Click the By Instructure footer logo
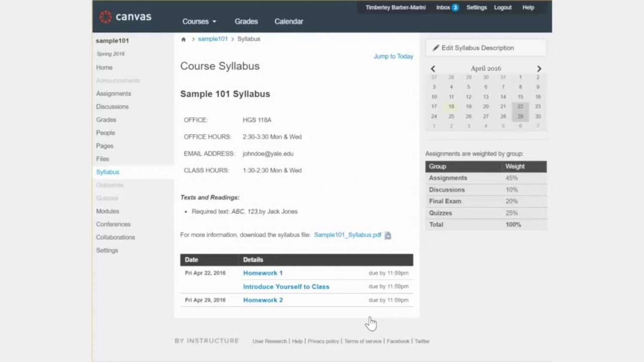The width and height of the screenshot is (644, 362). point(207,341)
